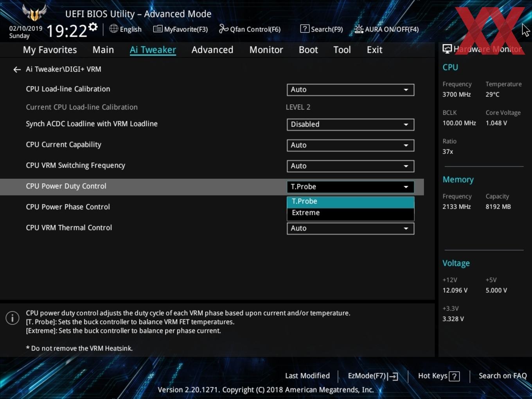Go to the Boot tab

click(x=308, y=50)
